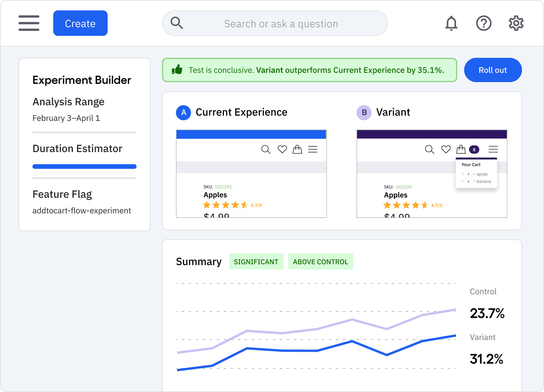Open the hamburger navigation menu
544x392 pixels.
point(29,23)
